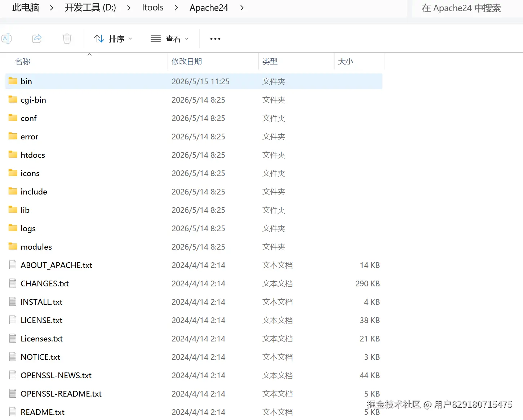Select the bin folder icon
523x420 pixels.
[13, 81]
